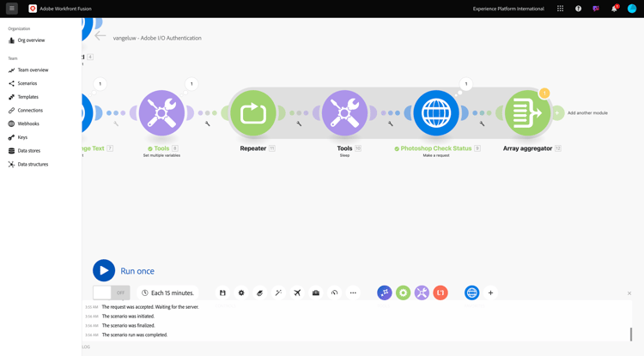This screenshot has height=356, width=644.
Task: Click Experience Platform International org name
Action: [x=508, y=9]
